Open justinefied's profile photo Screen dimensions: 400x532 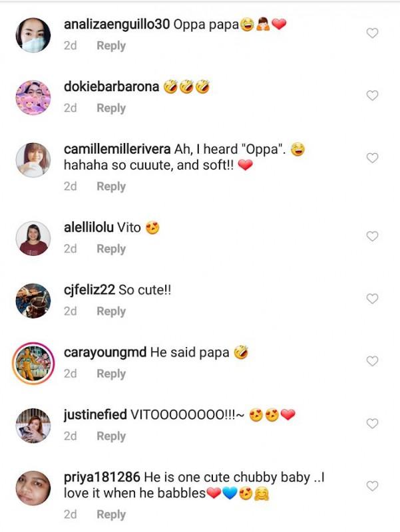33,425
